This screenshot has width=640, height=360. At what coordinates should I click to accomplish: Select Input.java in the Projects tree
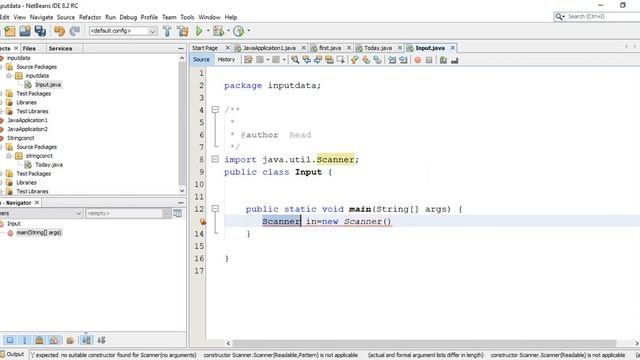point(48,84)
